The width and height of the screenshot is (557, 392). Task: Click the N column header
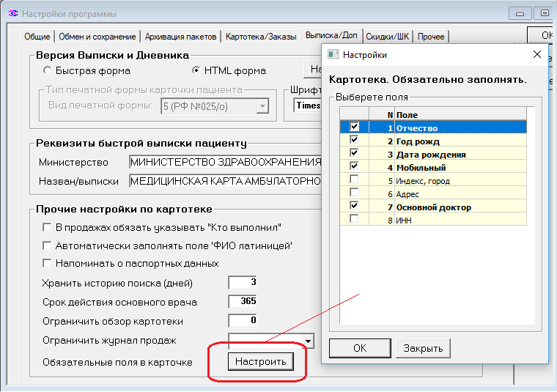click(x=382, y=115)
